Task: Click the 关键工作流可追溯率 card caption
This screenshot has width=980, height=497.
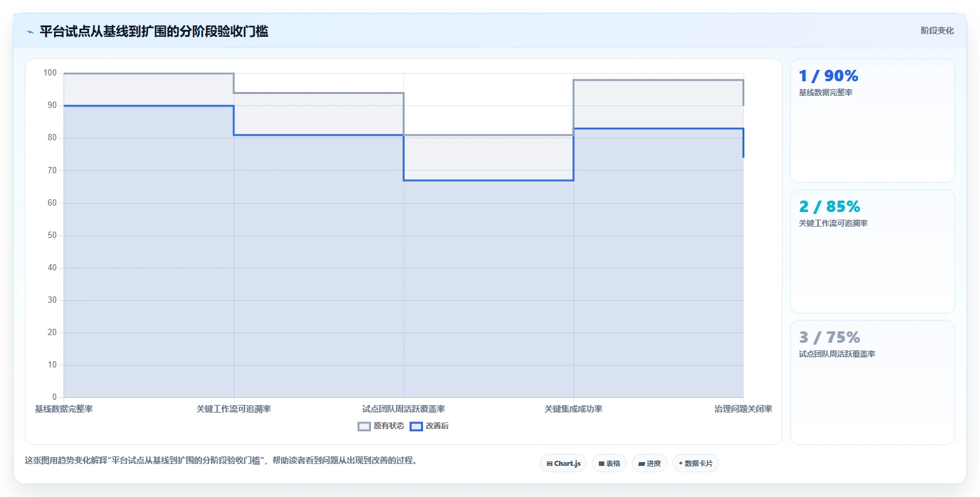Action: pyautogui.click(x=833, y=223)
